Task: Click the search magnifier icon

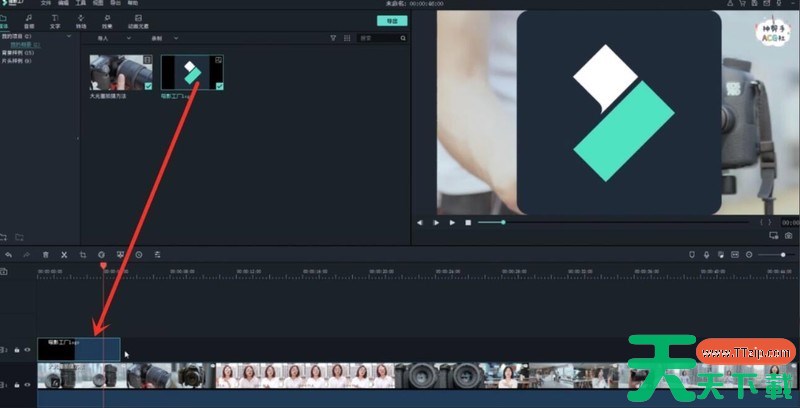Action: point(403,38)
